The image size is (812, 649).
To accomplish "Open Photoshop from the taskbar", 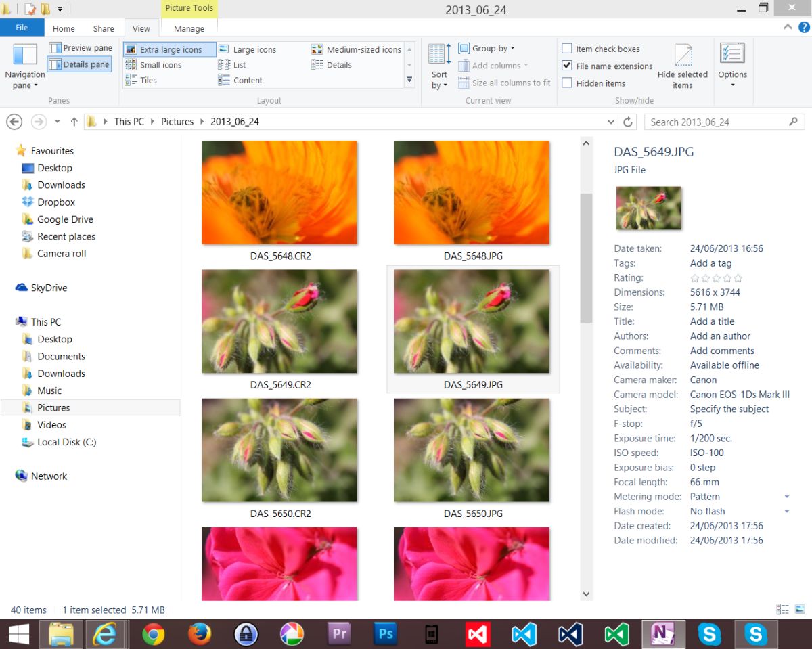I will point(385,634).
